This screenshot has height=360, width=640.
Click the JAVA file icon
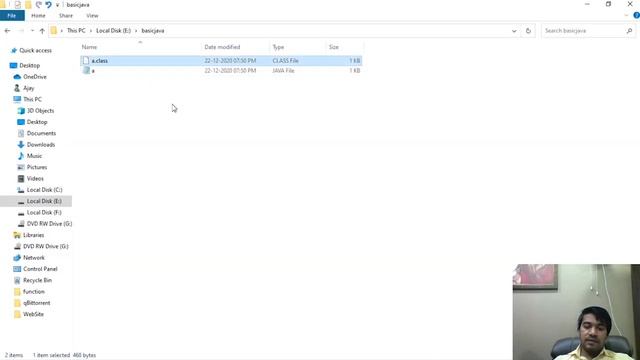click(x=86, y=70)
